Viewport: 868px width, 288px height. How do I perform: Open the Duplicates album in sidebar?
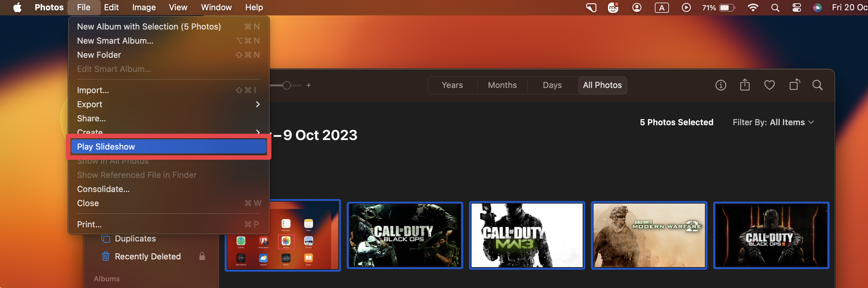[x=135, y=239]
